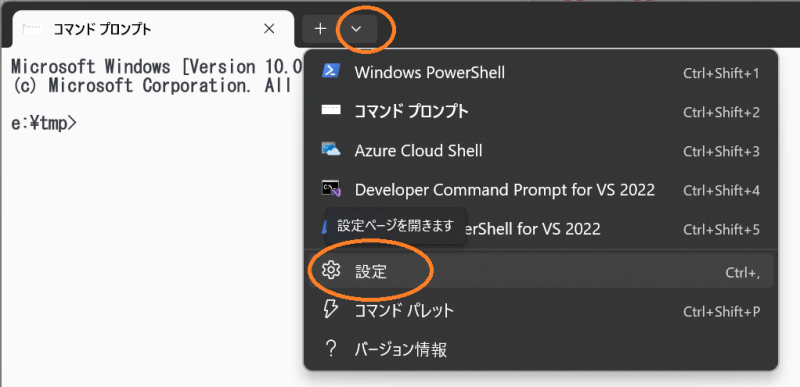Viewport: 800px width, 387px height.
Task: Click the Azure Cloud Shell cloud icon
Action: pos(331,150)
